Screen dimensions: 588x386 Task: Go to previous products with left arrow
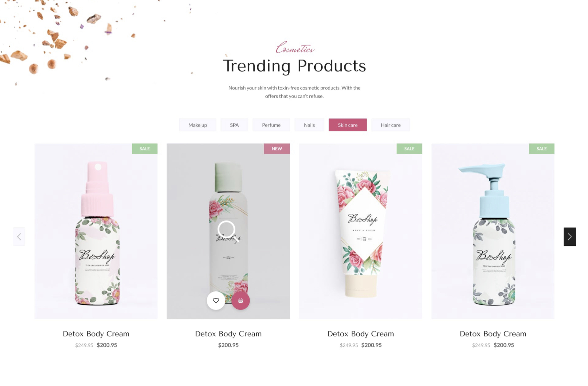(x=19, y=237)
